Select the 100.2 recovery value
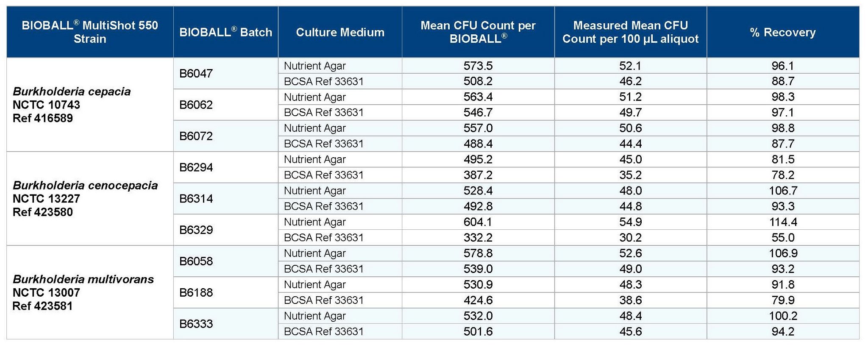Image resolution: width=868 pixels, height=345 pixels. 783,316
